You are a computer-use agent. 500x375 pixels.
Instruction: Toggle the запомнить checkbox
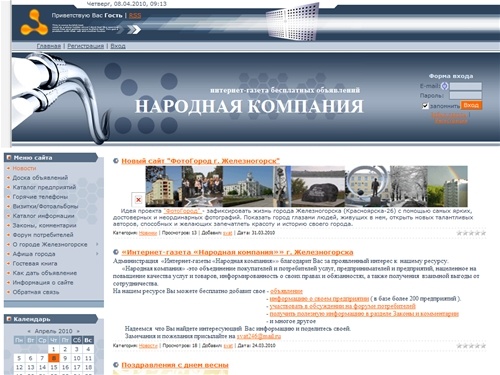425,106
